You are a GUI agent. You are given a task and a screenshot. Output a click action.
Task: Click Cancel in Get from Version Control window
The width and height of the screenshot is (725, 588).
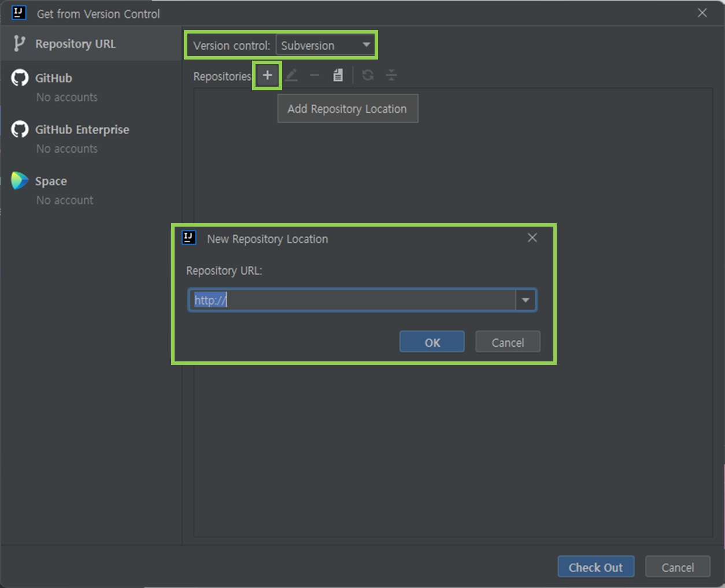(x=678, y=567)
